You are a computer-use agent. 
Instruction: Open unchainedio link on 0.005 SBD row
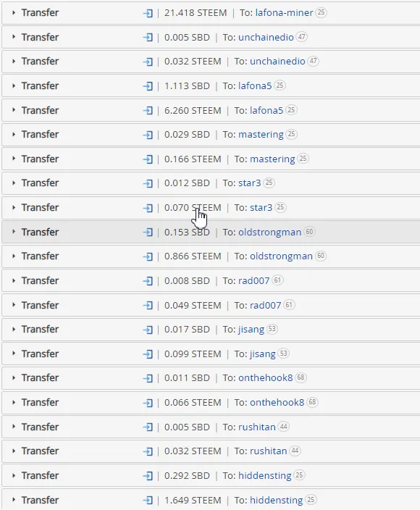[x=266, y=37]
